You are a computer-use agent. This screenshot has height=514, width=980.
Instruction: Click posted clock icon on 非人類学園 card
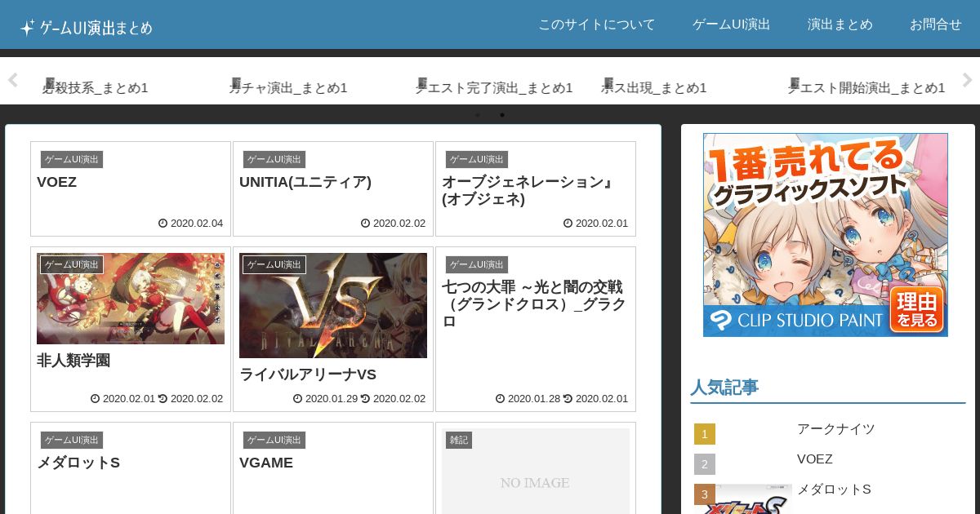point(95,398)
